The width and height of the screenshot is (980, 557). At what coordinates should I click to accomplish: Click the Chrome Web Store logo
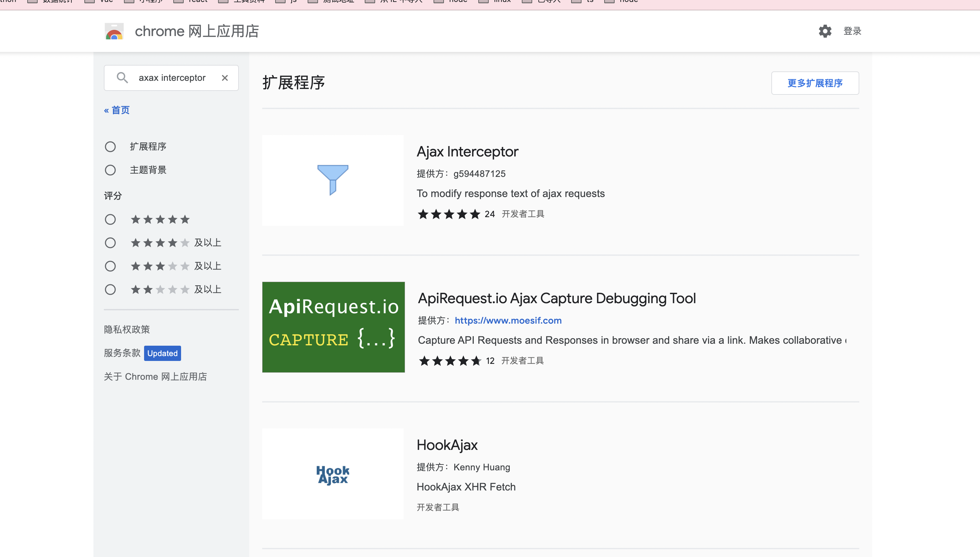pyautogui.click(x=114, y=31)
